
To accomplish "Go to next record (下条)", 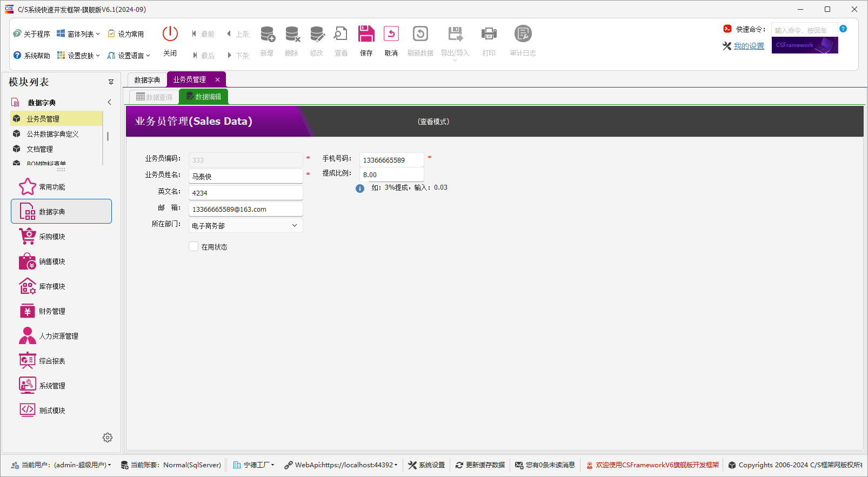I will point(238,55).
